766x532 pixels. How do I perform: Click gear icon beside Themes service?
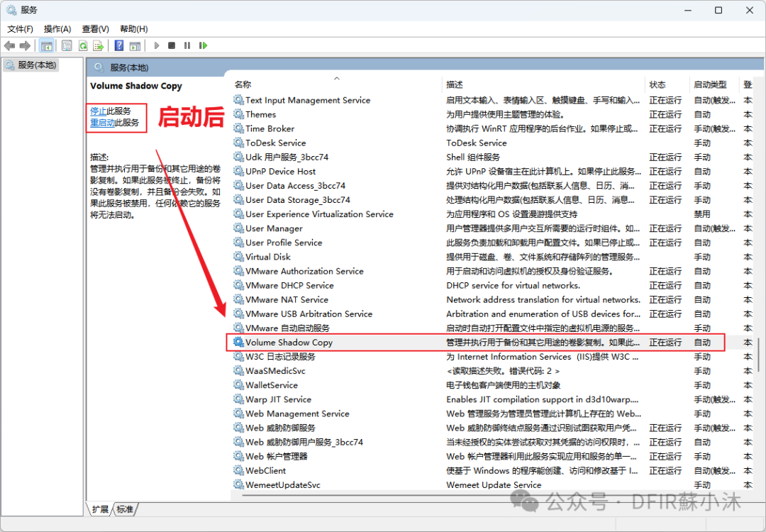238,113
